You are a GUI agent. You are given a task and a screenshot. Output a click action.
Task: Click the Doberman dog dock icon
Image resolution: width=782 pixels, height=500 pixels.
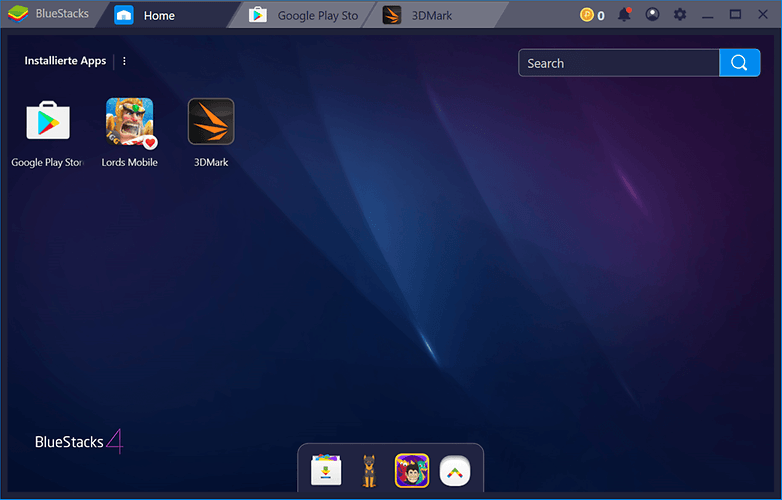point(369,470)
